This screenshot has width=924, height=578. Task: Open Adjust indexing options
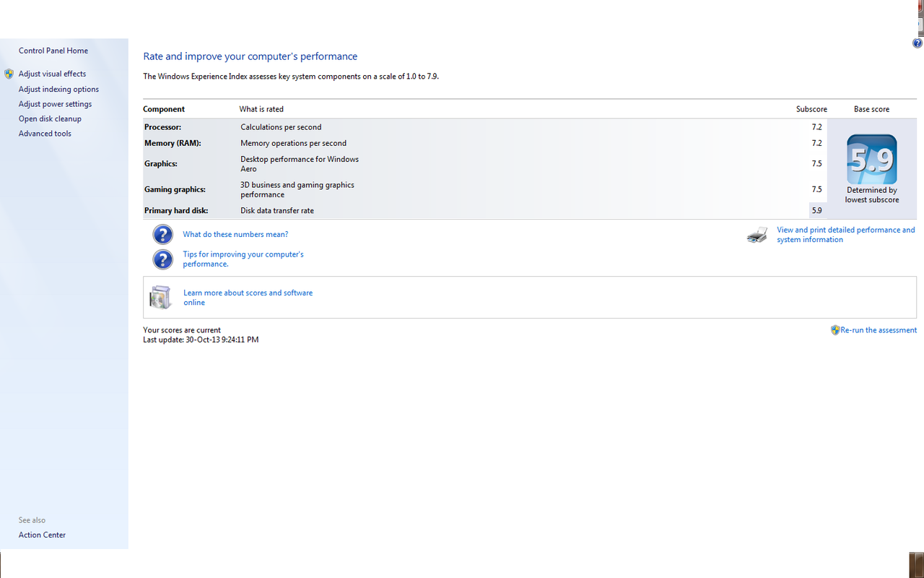pyautogui.click(x=58, y=90)
